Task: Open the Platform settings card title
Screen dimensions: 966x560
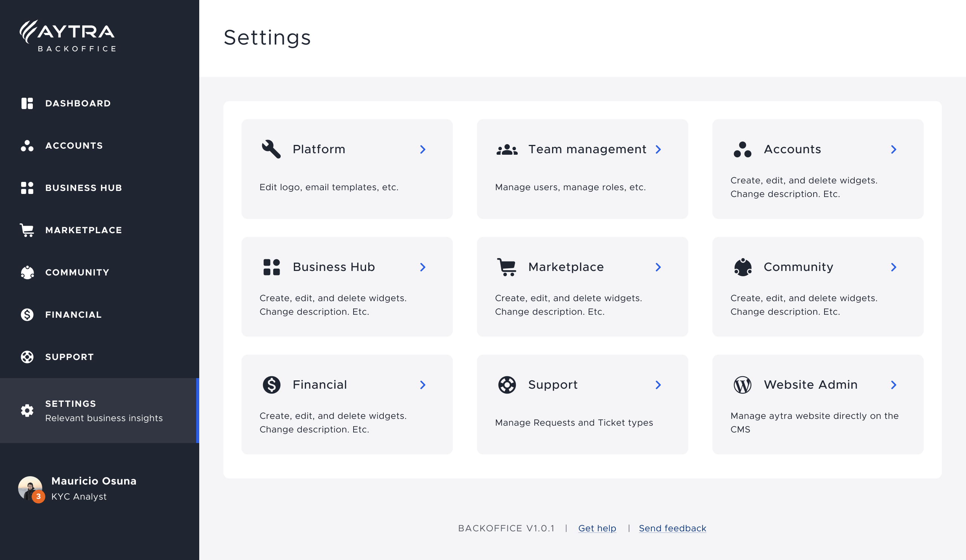Action: [x=319, y=149]
